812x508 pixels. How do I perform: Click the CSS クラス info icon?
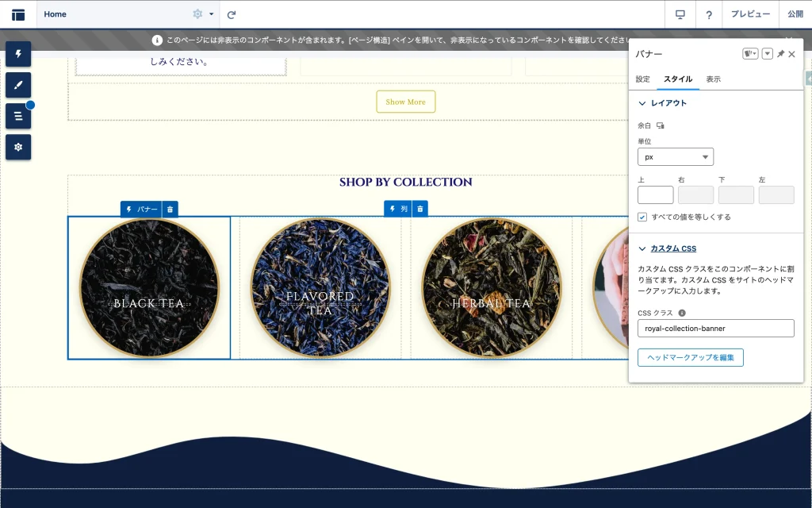coord(682,313)
